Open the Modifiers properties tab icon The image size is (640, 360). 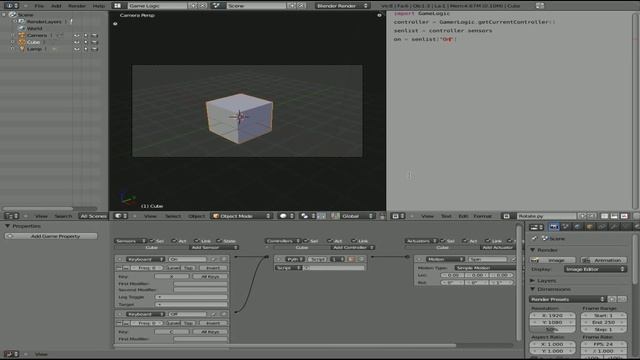tap(613, 227)
